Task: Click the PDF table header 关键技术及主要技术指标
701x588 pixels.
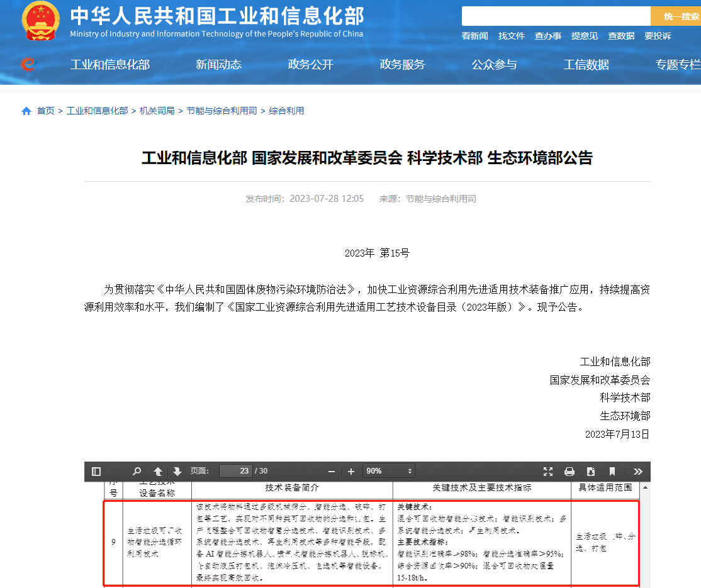Action: point(482,488)
